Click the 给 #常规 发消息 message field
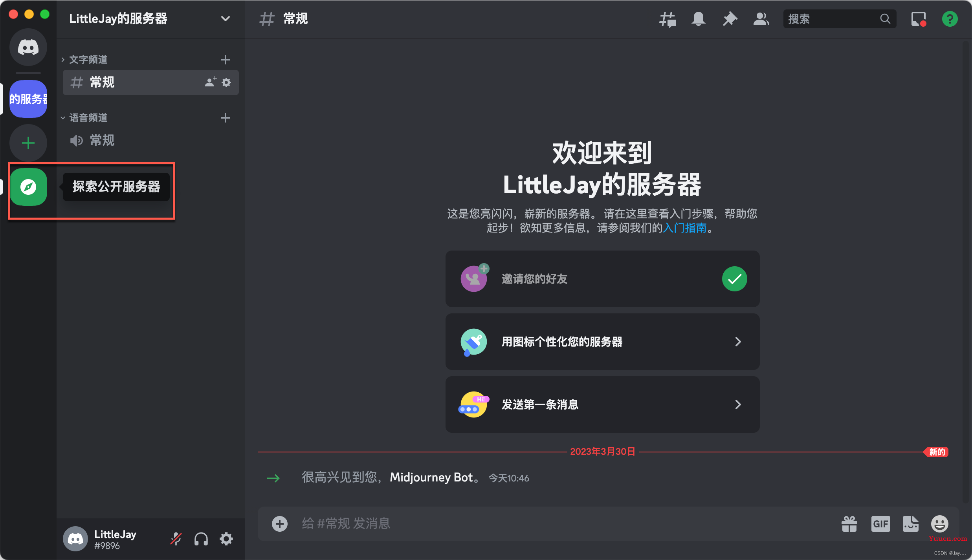Screen dimensions: 972x560 pyautogui.click(x=550, y=523)
